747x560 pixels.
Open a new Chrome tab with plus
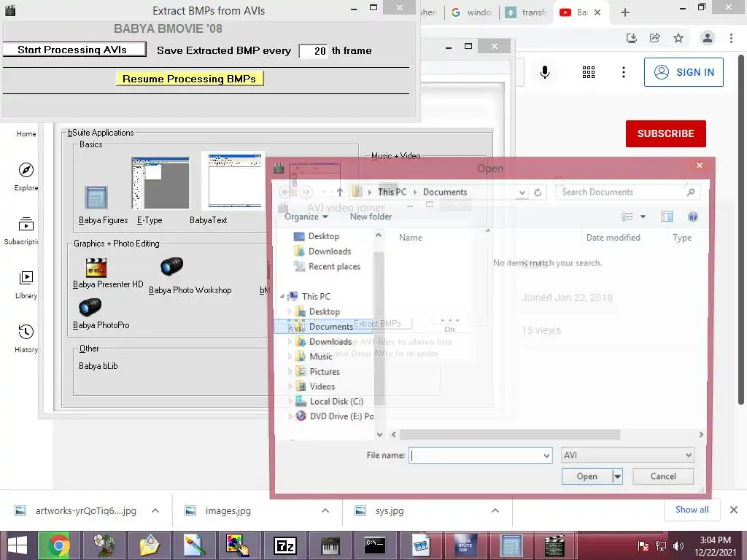pyautogui.click(x=625, y=12)
